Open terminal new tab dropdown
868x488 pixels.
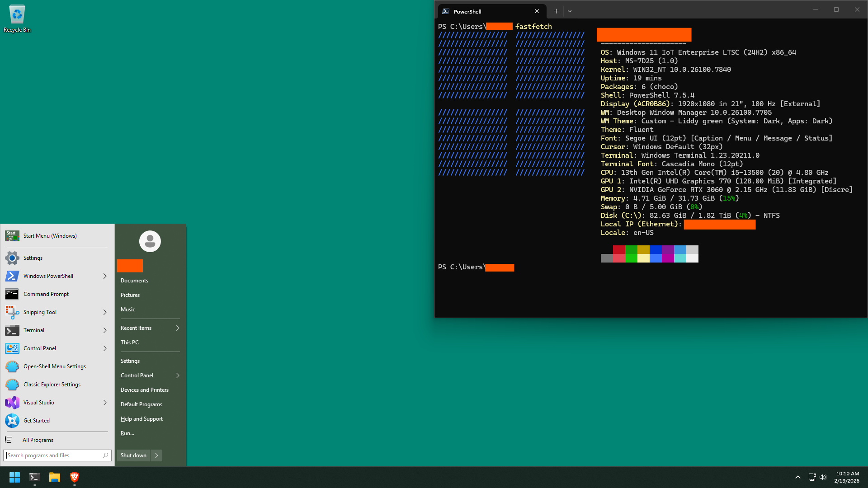570,11
